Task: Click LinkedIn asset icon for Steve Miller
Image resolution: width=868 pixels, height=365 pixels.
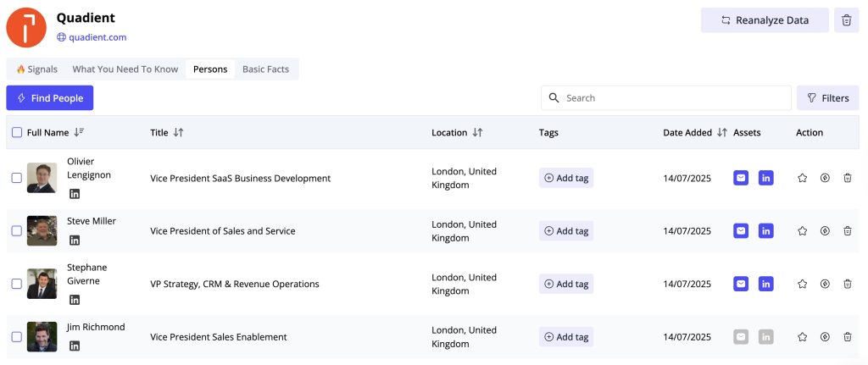Action: pos(766,230)
